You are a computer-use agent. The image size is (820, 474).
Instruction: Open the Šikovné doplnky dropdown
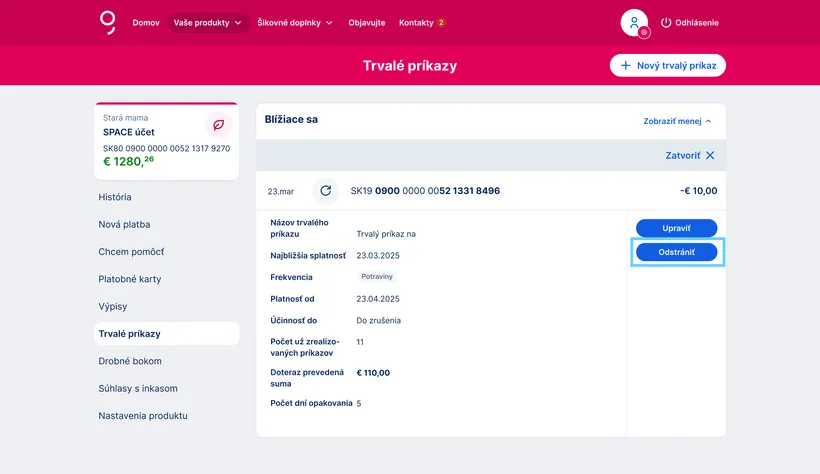[295, 22]
